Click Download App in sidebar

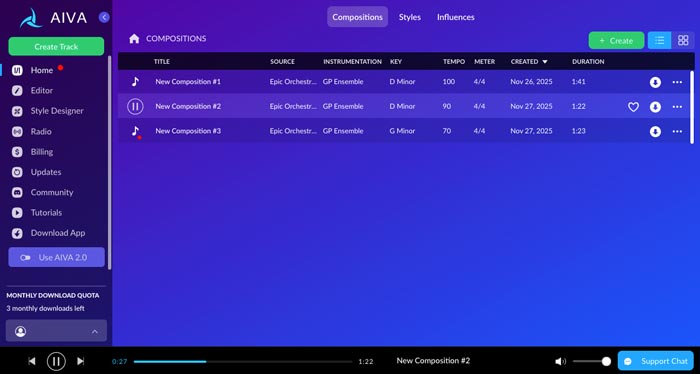click(58, 233)
